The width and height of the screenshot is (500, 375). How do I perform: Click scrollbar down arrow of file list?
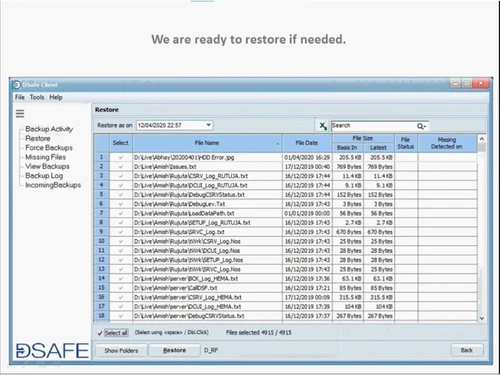tap(482, 318)
